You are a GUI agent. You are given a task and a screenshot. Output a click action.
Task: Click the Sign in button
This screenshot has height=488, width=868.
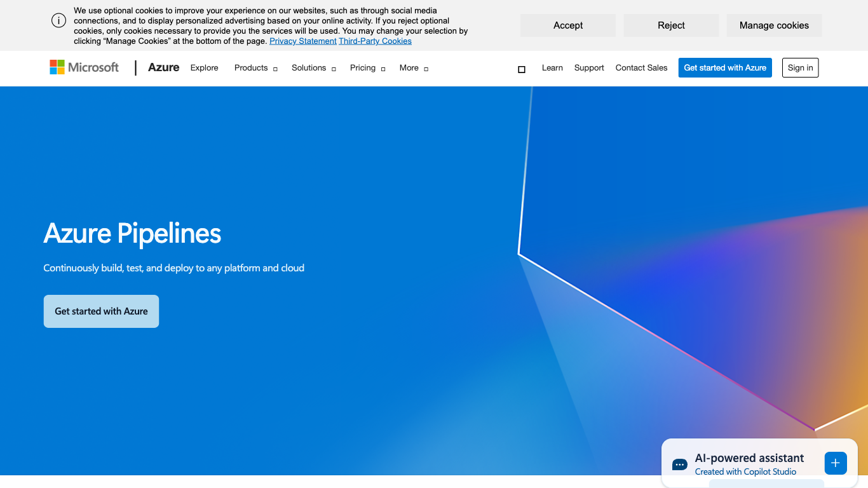(x=800, y=68)
